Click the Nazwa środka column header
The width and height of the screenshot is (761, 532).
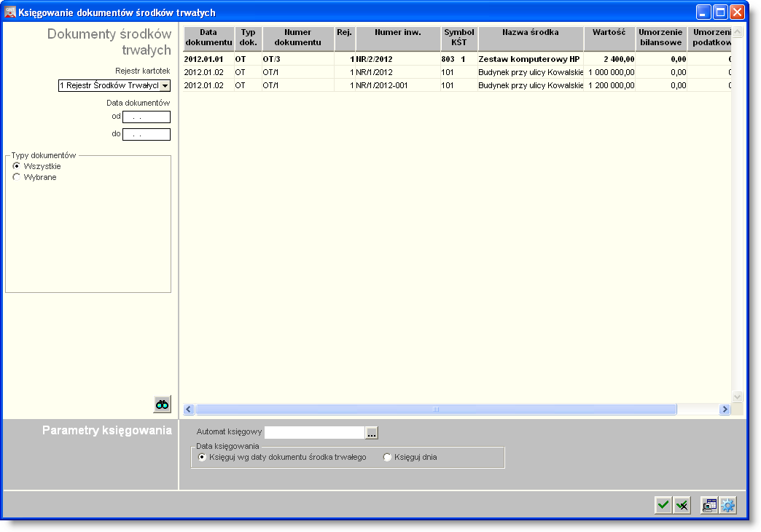tap(531, 38)
